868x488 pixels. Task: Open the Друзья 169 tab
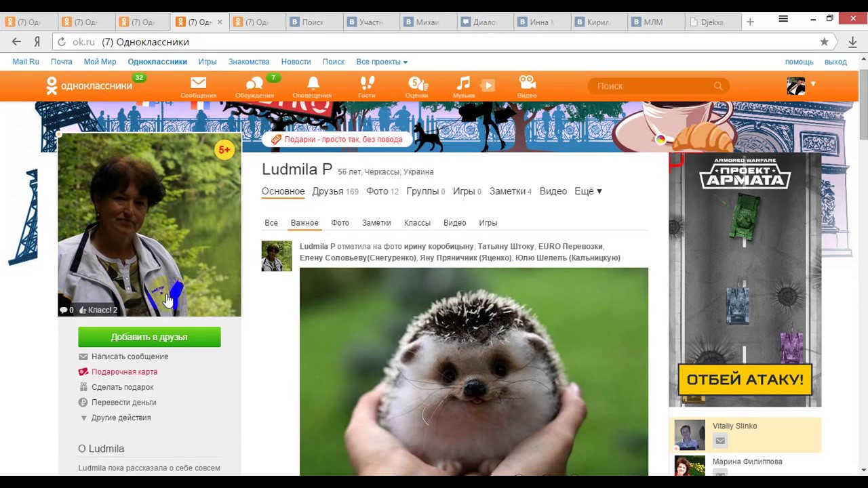point(335,191)
